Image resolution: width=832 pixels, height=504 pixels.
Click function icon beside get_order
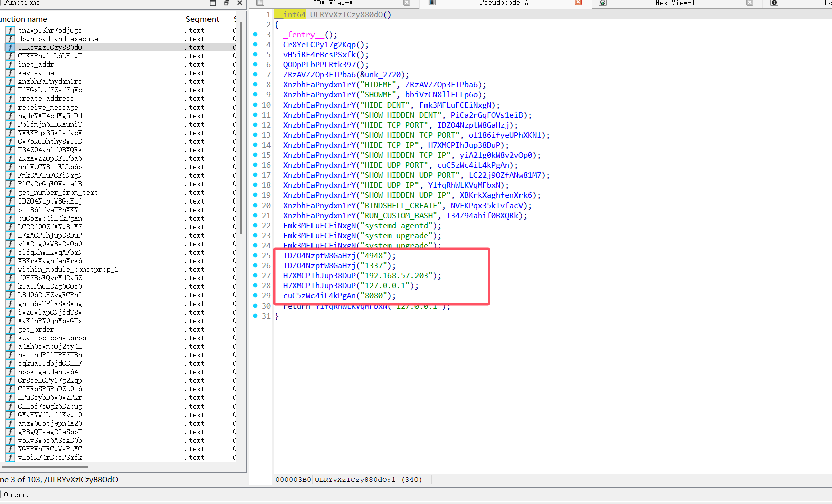(10, 329)
